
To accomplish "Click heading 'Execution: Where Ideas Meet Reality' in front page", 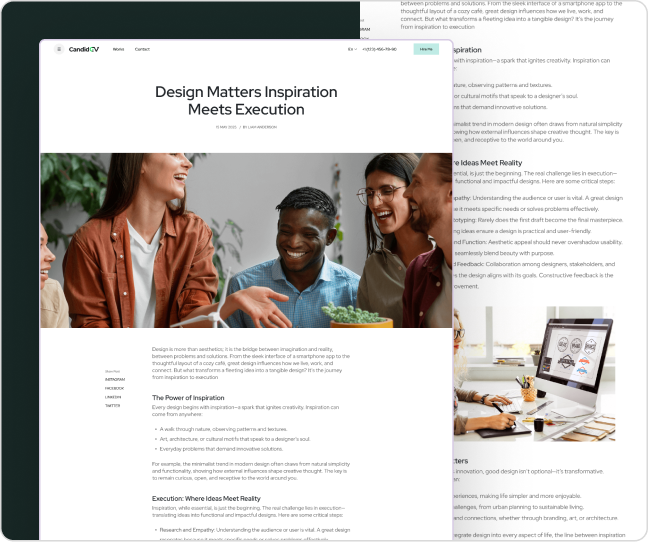I will pyautogui.click(x=206, y=499).
